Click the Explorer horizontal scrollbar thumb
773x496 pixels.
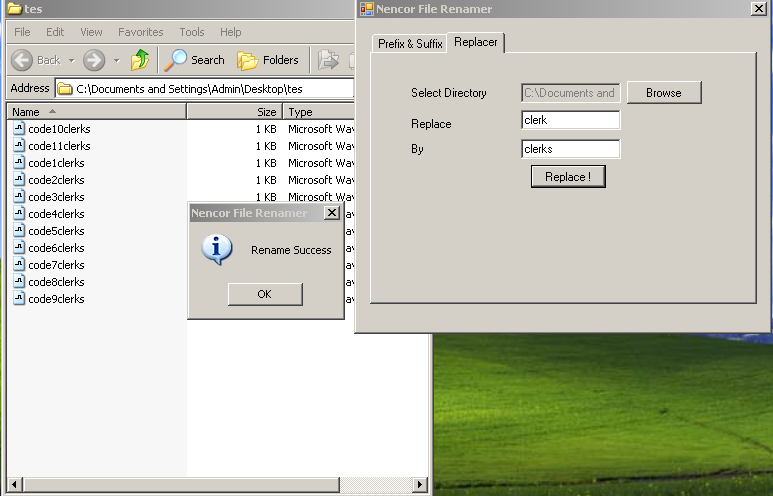[181, 485]
